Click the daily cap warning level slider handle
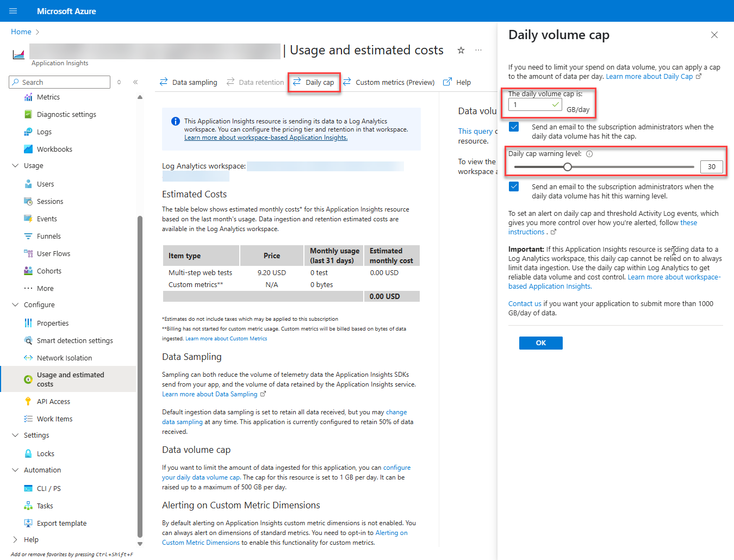The height and width of the screenshot is (560, 734). click(567, 167)
